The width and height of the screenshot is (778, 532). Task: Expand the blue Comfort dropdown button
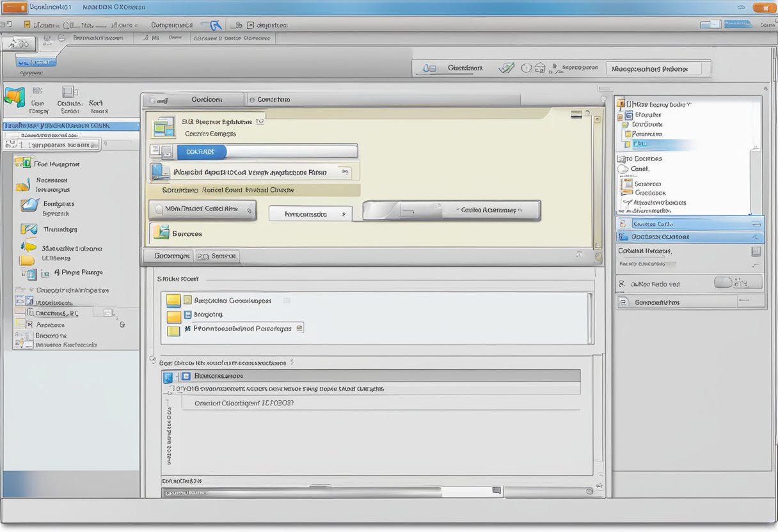(202, 152)
